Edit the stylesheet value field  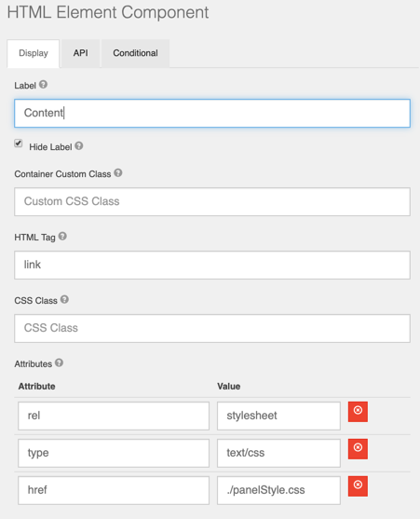(278, 416)
